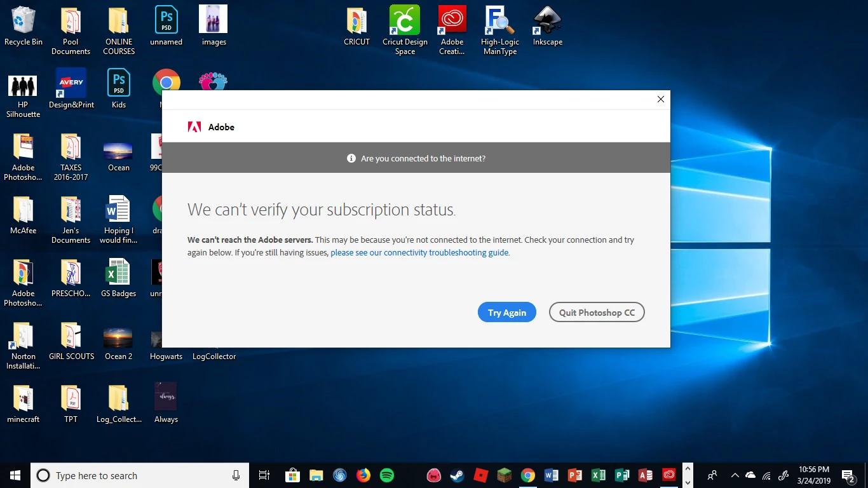Open OneDrive cloud tray icon
The image size is (868, 488).
[x=750, y=475]
